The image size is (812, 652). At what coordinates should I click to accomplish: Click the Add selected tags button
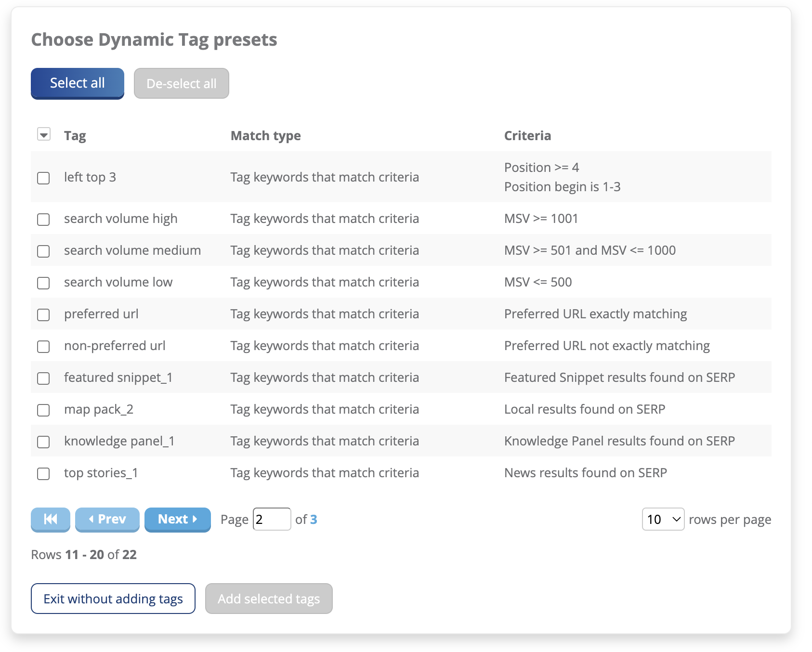click(x=269, y=599)
